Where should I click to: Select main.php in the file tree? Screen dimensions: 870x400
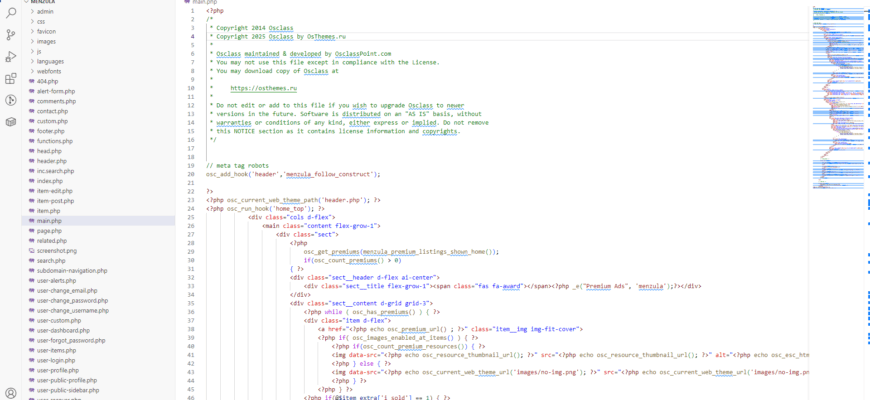coord(99,221)
